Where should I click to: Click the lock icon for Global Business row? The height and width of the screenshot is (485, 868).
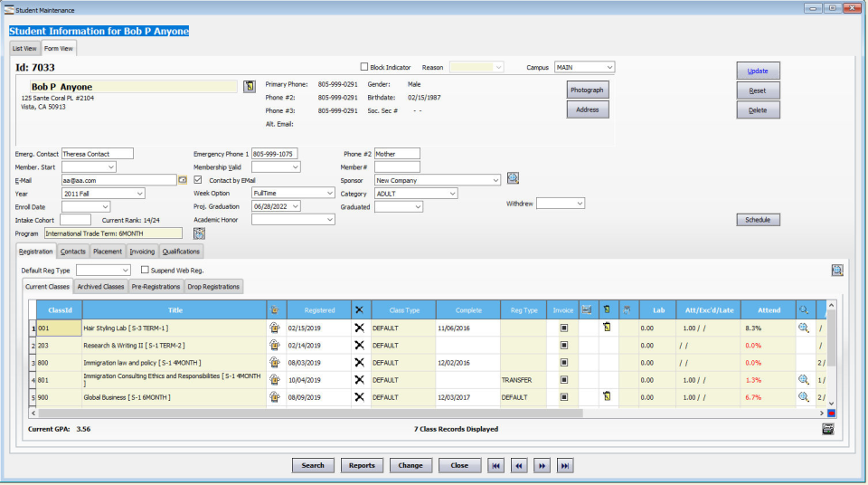[x=275, y=397]
